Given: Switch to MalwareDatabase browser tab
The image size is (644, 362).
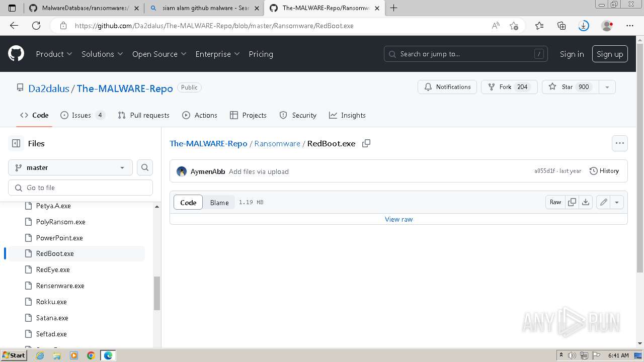Looking at the screenshot, I should pyautogui.click(x=83, y=8).
